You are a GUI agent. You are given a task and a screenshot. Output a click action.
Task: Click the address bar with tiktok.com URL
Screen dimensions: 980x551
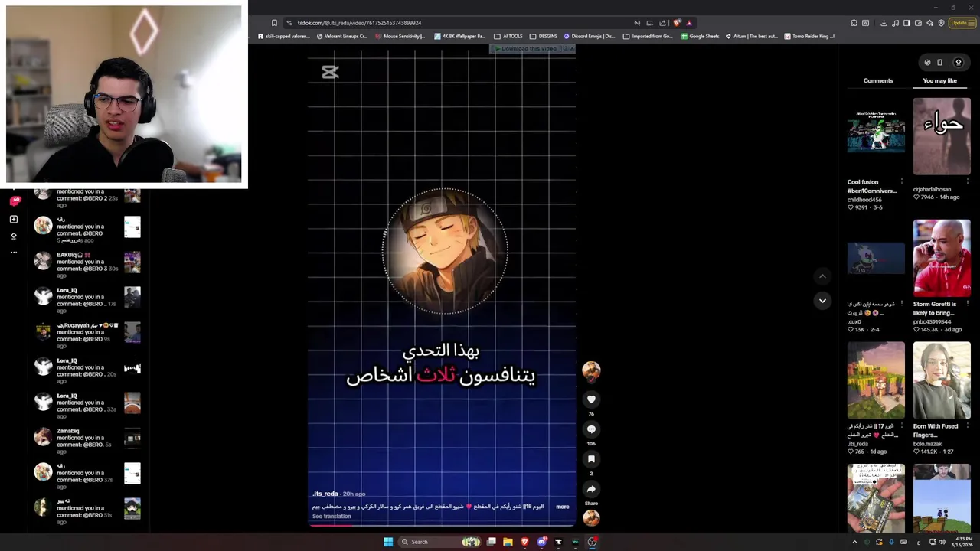tap(459, 23)
